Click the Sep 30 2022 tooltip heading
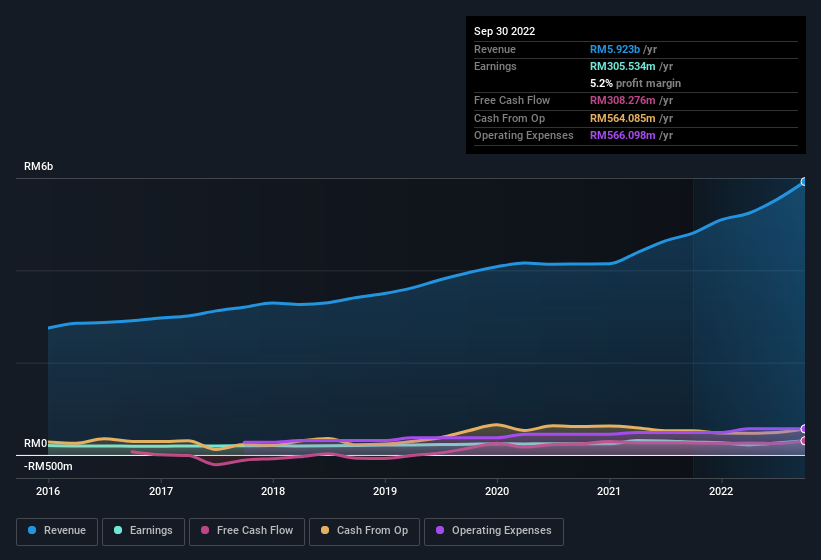The width and height of the screenshot is (821, 560). [x=504, y=31]
